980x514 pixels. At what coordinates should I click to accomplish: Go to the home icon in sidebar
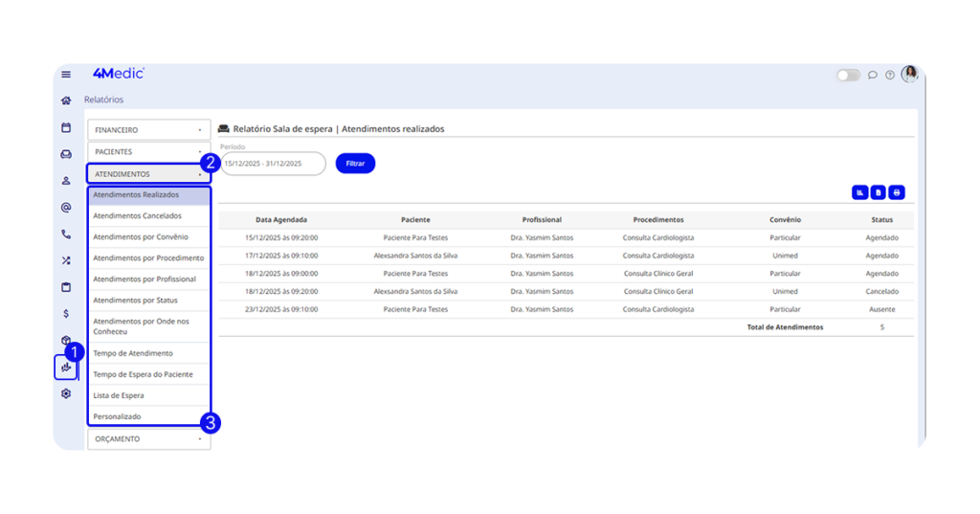(66, 101)
